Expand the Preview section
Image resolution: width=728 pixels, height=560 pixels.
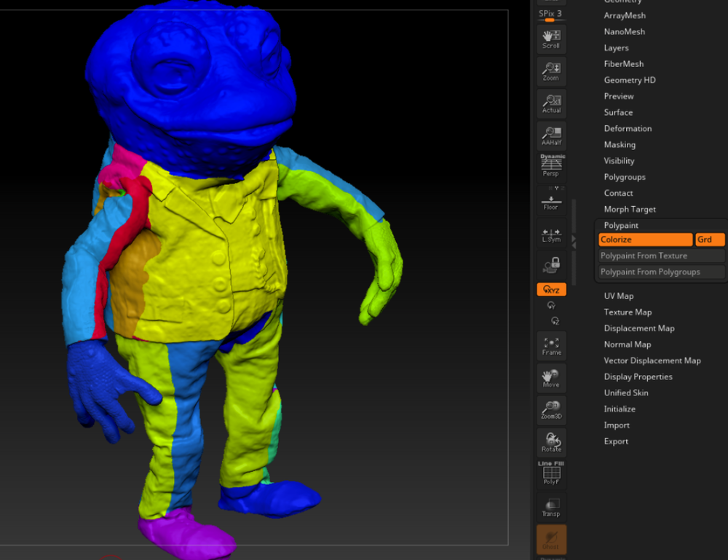point(618,96)
